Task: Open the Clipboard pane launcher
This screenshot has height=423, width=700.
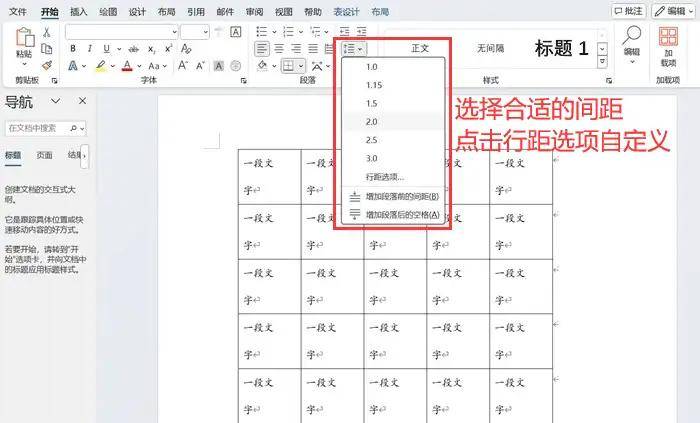Action: click(54, 81)
